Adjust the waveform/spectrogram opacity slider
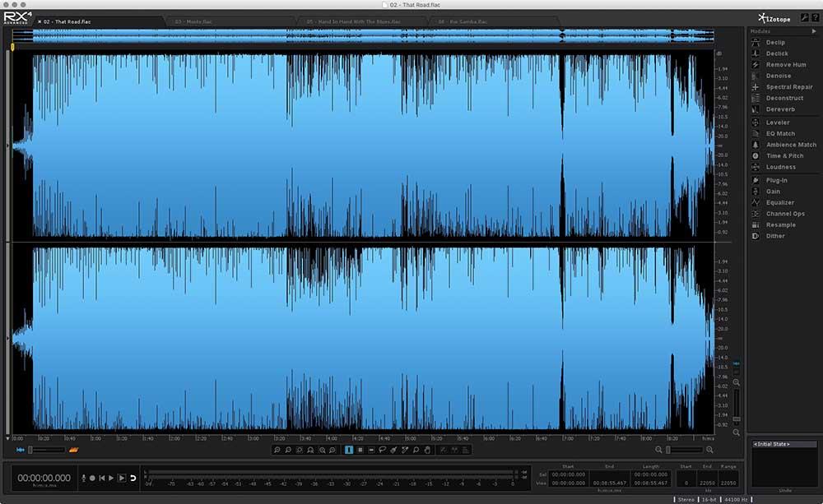Screen dimensions: 823x504 pos(47,450)
